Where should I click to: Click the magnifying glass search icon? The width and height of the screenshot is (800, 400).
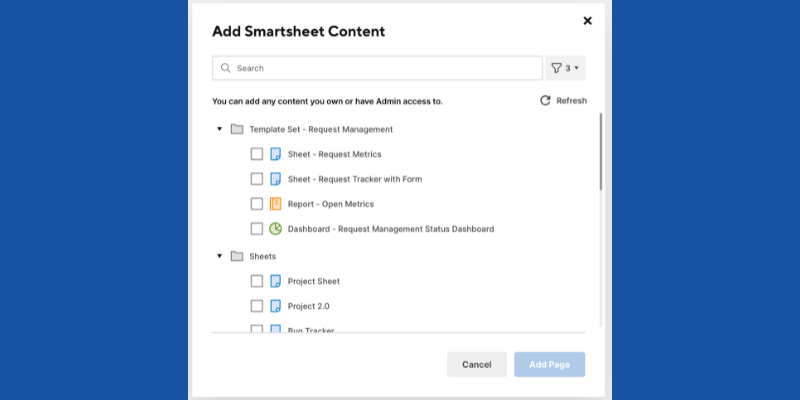point(226,68)
